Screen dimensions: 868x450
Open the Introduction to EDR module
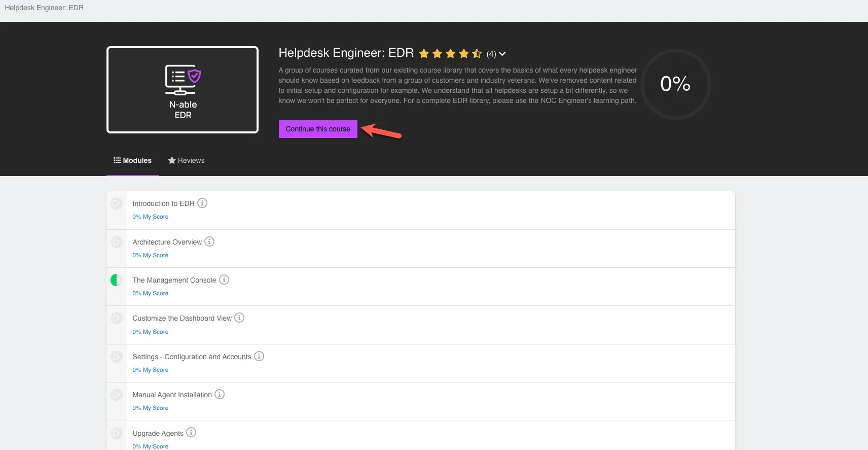tap(163, 203)
